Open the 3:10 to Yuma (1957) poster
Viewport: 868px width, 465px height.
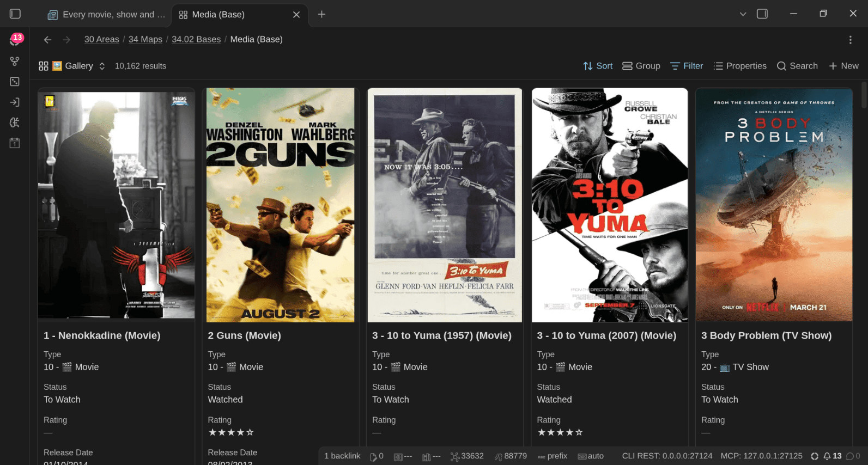pyautogui.click(x=445, y=205)
